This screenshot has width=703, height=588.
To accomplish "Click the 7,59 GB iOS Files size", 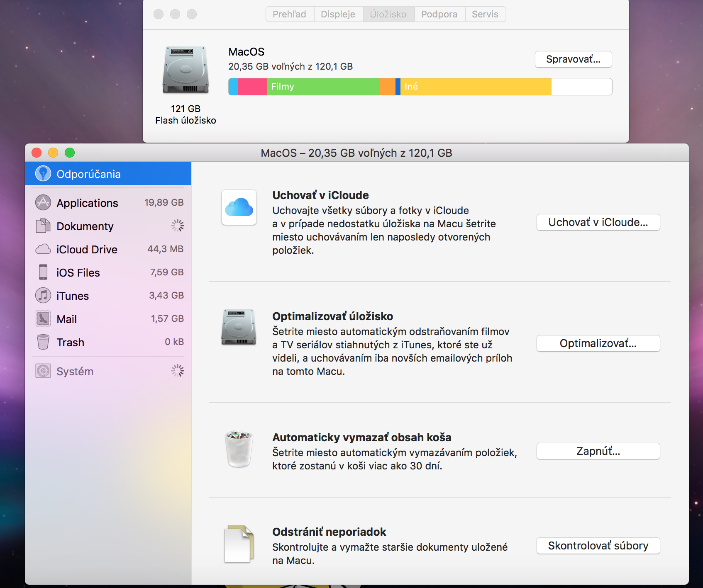I will click(x=167, y=272).
